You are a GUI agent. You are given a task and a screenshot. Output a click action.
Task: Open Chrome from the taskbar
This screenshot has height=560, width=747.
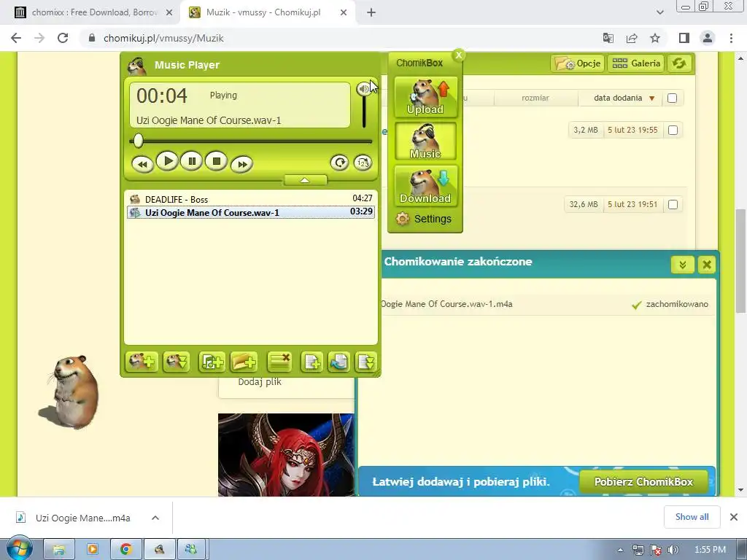pyautogui.click(x=125, y=550)
